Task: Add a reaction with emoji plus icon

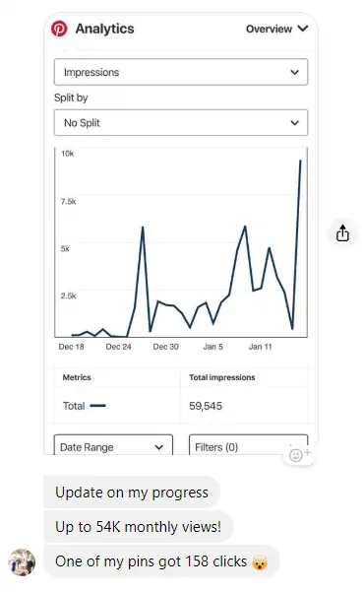Action: pos(299,454)
